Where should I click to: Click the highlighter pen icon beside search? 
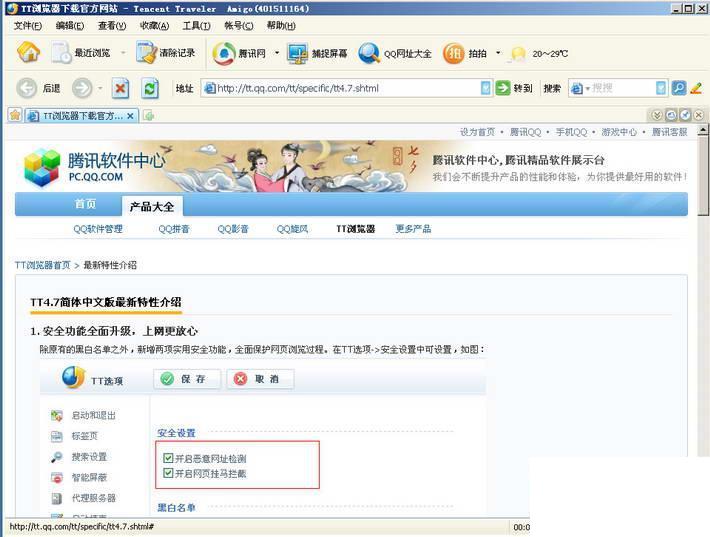[x=696, y=88]
